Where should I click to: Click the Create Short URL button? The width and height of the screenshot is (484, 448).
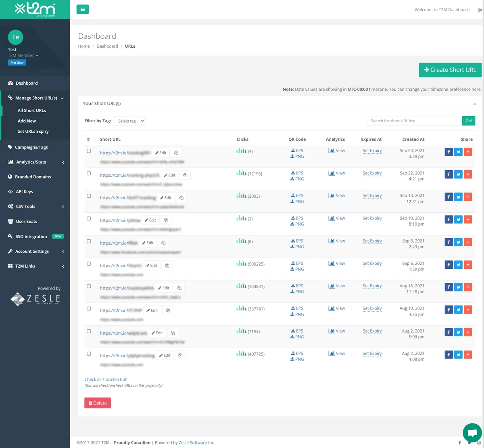(450, 70)
